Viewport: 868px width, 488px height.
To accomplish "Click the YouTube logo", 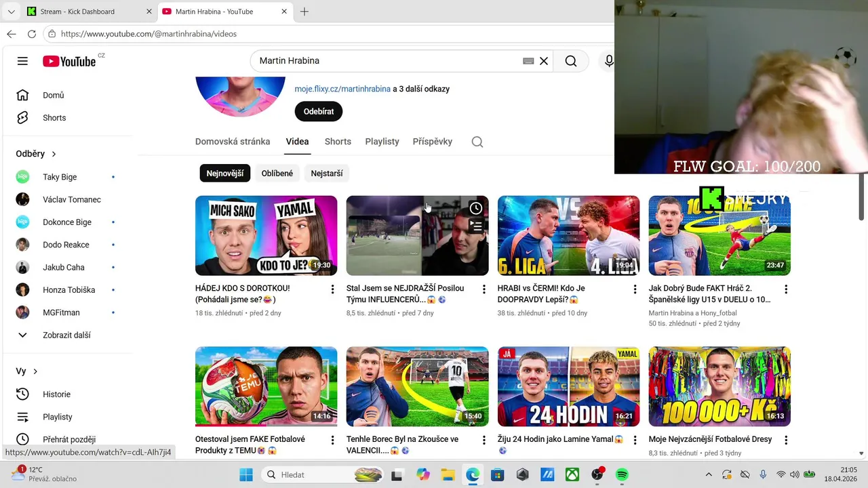I will click(69, 61).
